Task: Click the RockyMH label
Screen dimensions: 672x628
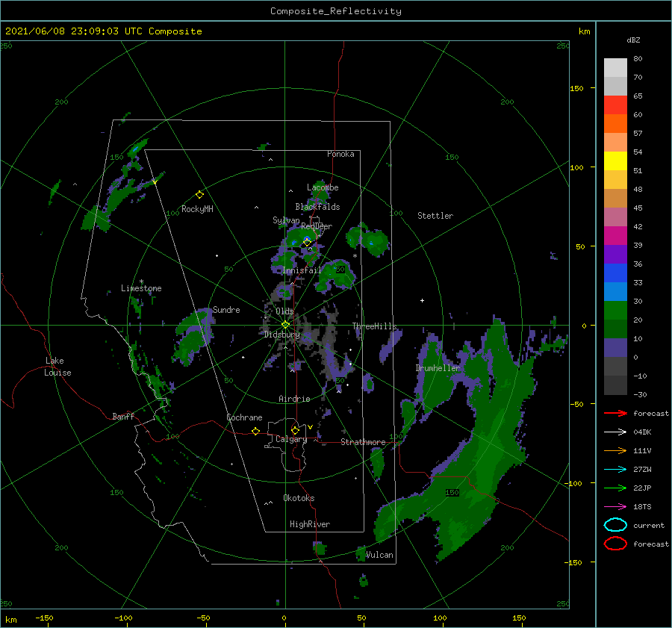Action: (197, 209)
